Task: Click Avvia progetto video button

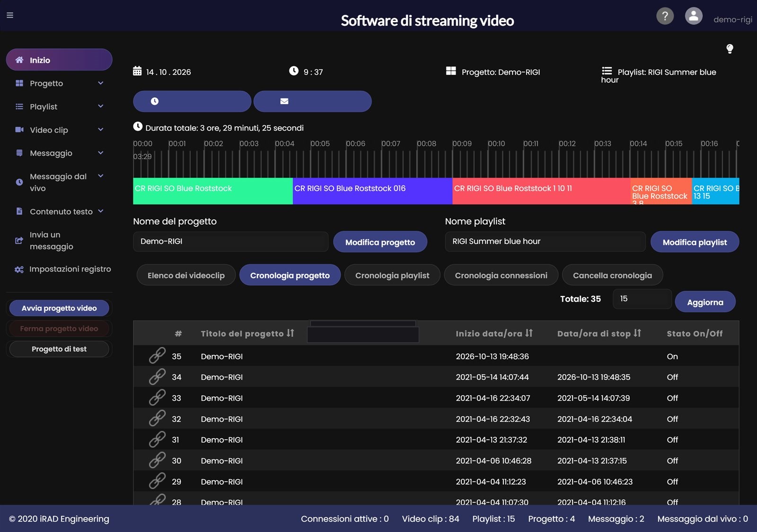Action: 59,308
